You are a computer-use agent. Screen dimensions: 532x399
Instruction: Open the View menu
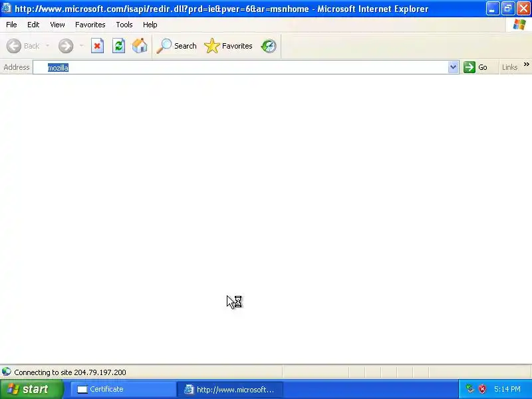[57, 25]
